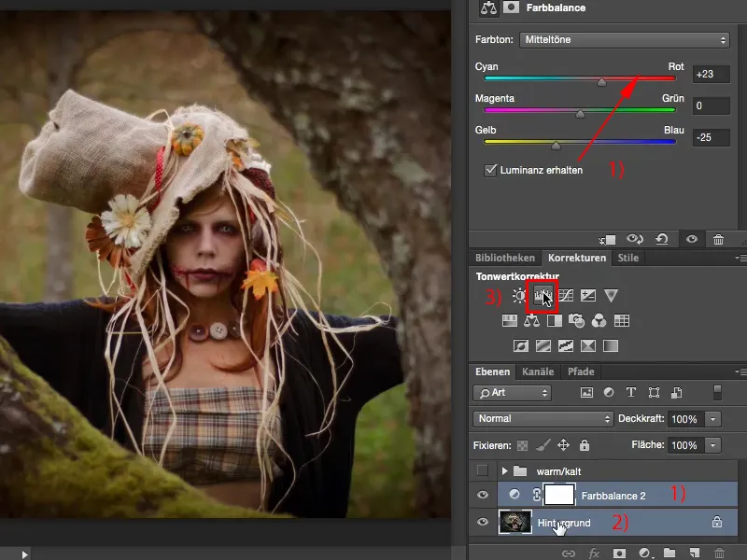Click the Magenta–Grün slider handle
Screen dimensions: 747x560
[x=580, y=114]
